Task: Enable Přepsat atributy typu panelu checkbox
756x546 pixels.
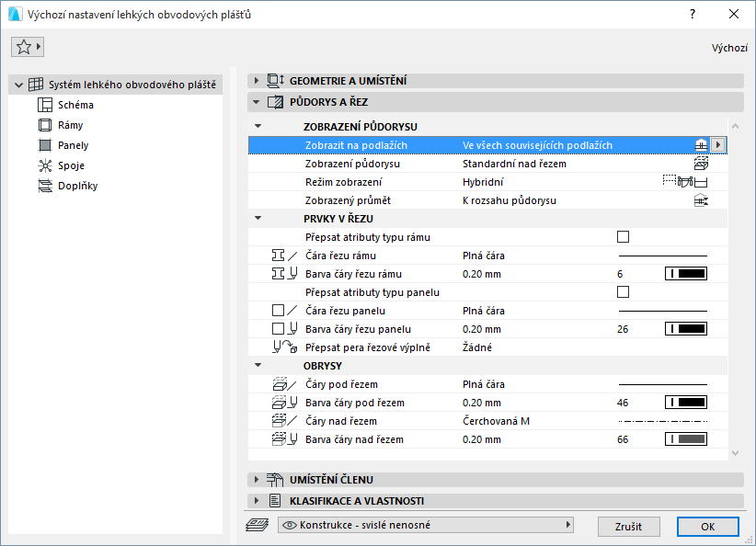Action: (x=623, y=292)
